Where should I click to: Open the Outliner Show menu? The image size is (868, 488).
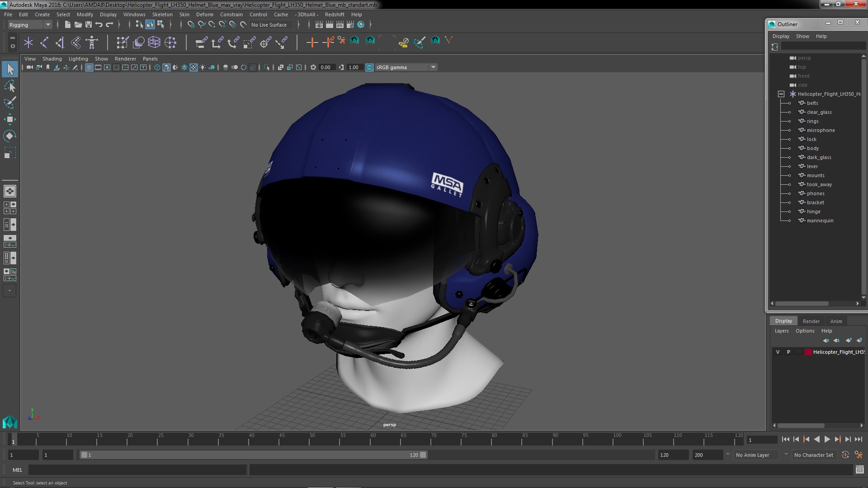tap(802, 36)
